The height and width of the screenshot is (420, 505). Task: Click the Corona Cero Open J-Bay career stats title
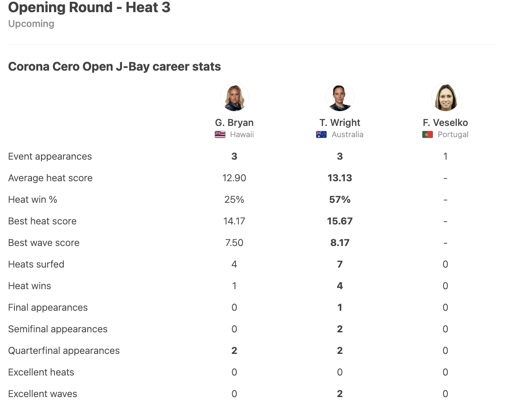tap(114, 67)
